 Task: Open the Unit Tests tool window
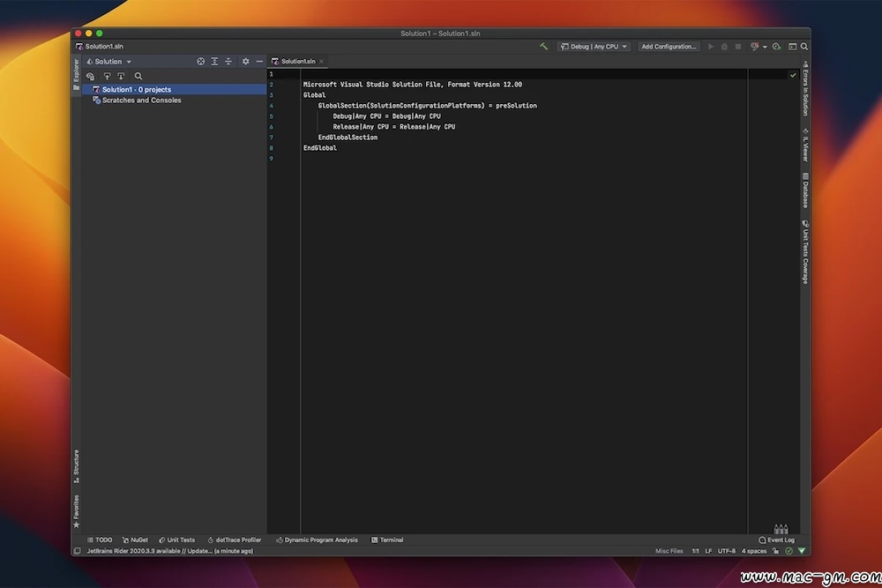pyautogui.click(x=176, y=540)
